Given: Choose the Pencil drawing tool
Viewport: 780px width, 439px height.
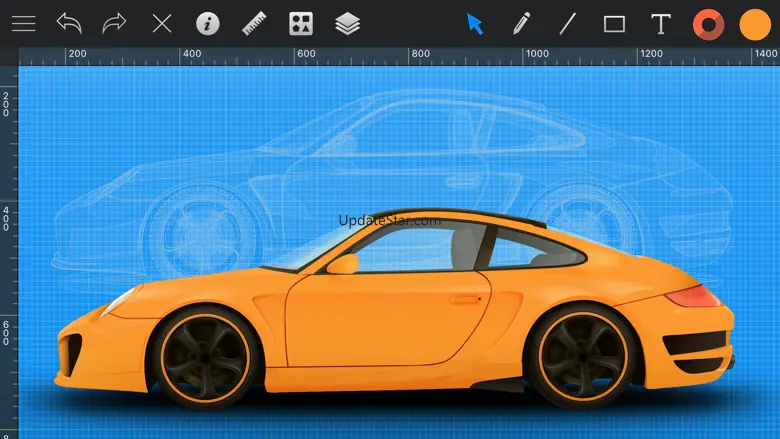Looking at the screenshot, I should pyautogui.click(x=521, y=24).
